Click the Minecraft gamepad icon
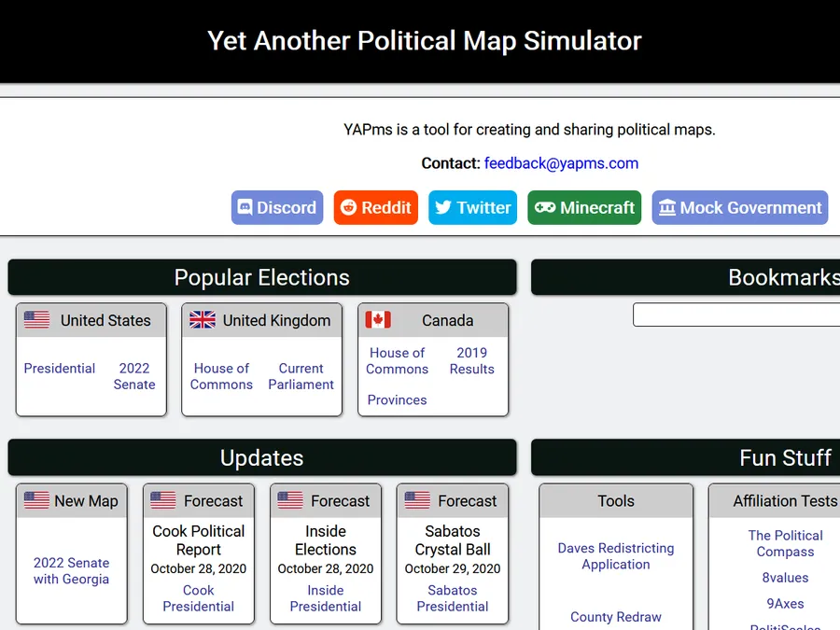 (545, 207)
